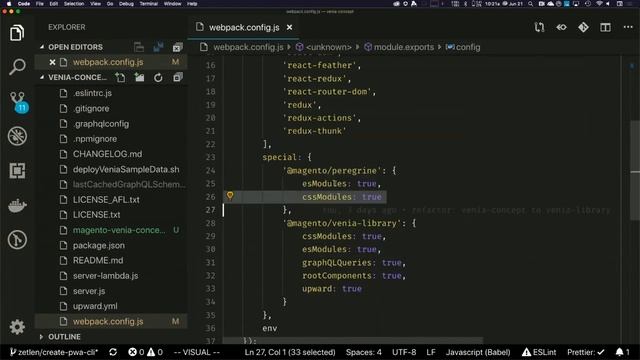Click the compare changes icon in editor toolbar
Image resolution: width=640 pixels, height=360 pixels.
click(x=539, y=27)
